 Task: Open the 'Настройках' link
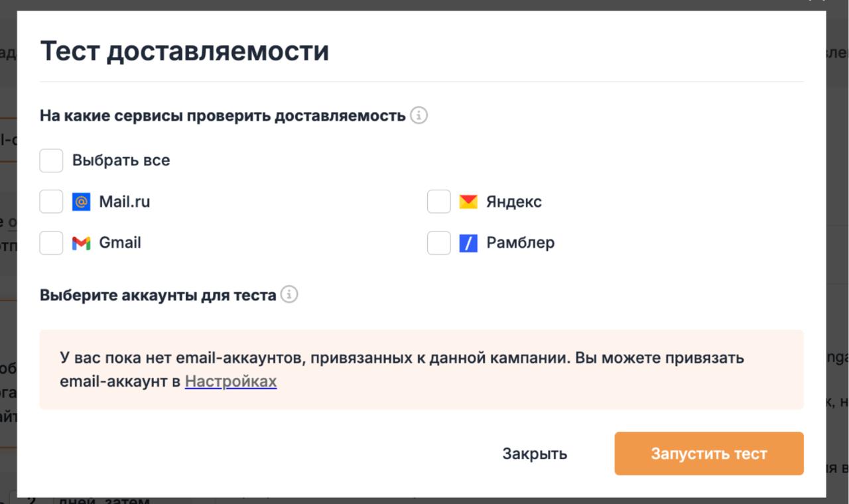(231, 381)
